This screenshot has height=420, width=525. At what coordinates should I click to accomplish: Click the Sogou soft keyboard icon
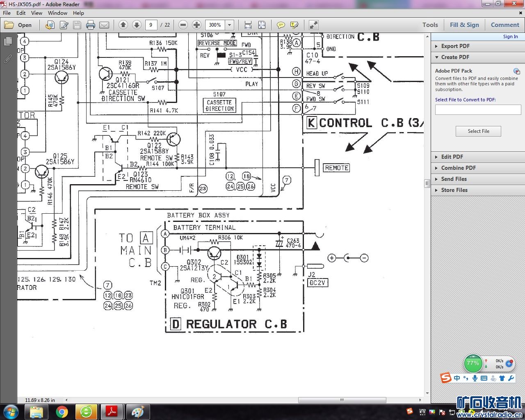(x=484, y=378)
